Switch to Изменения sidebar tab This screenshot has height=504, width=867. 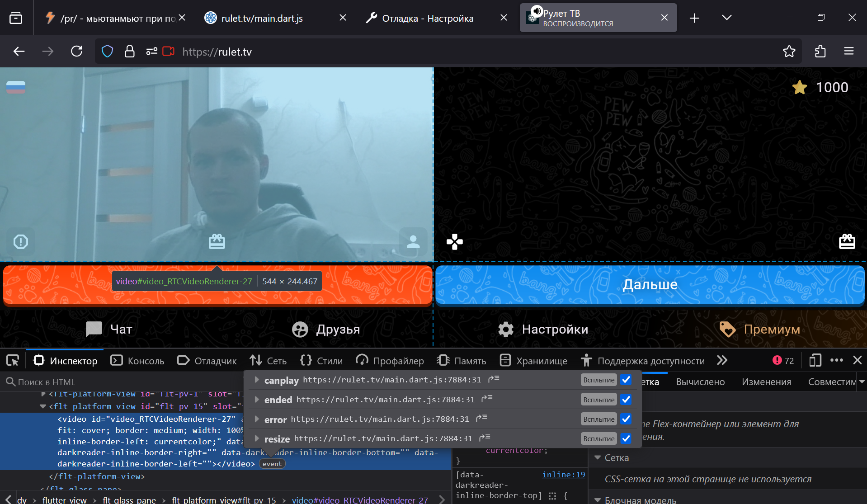coord(766,382)
